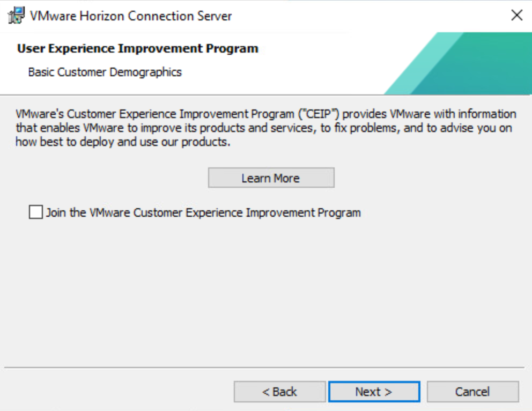Screen dimensions: 532x411
Task: Click the word 'Program' in checkbox label
Action: click(339, 212)
